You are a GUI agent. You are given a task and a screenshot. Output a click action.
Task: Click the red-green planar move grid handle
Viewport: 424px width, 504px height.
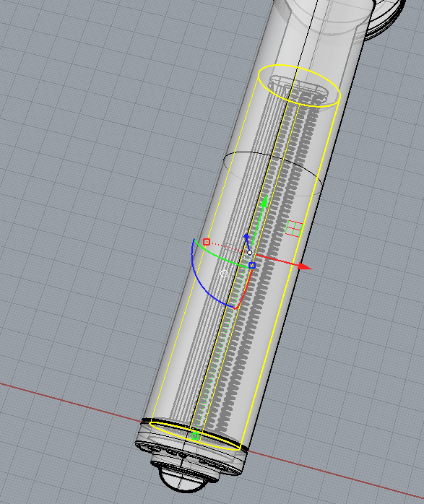294,229
